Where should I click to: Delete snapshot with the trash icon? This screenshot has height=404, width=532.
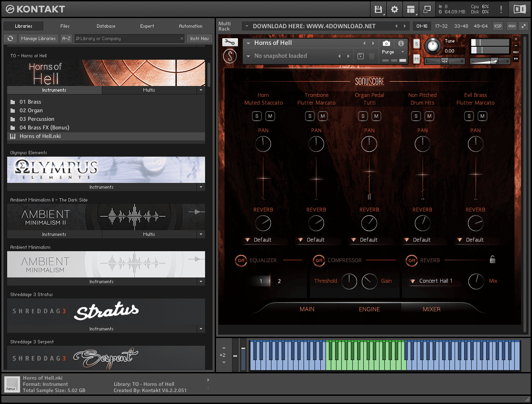click(371, 56)
